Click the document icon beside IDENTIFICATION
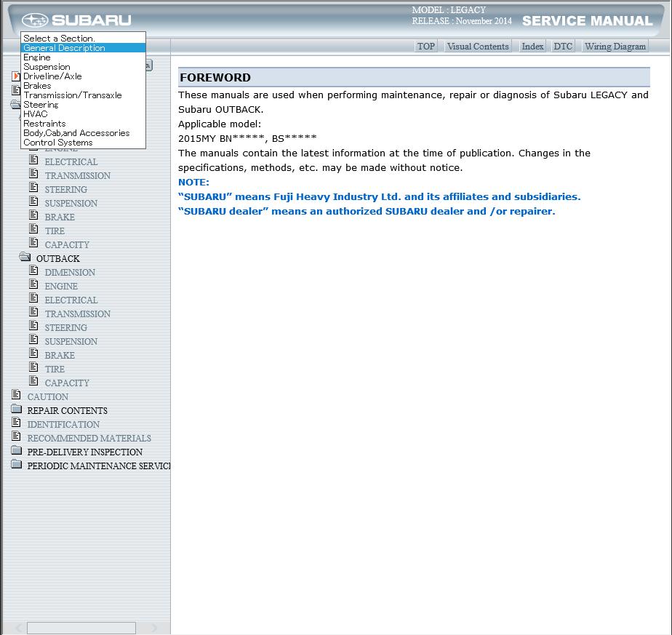The height and width of the screenshot is (635, 672). (16, 423)
